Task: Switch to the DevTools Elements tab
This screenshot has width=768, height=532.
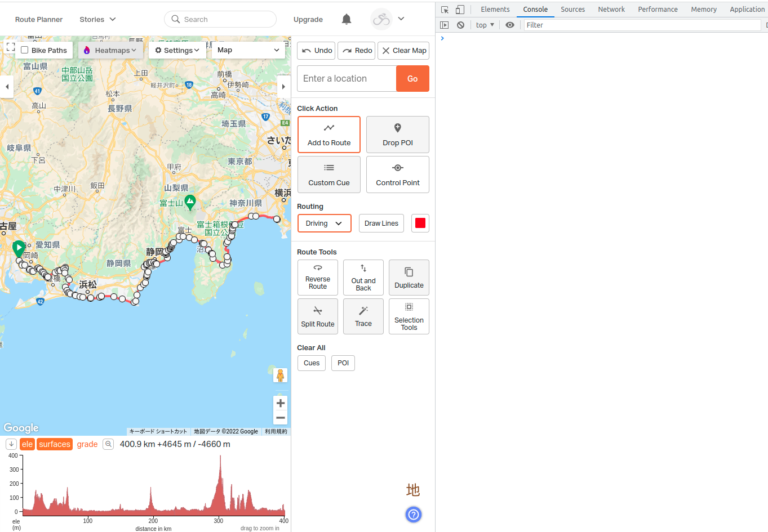Action: [x=495, y=10]
